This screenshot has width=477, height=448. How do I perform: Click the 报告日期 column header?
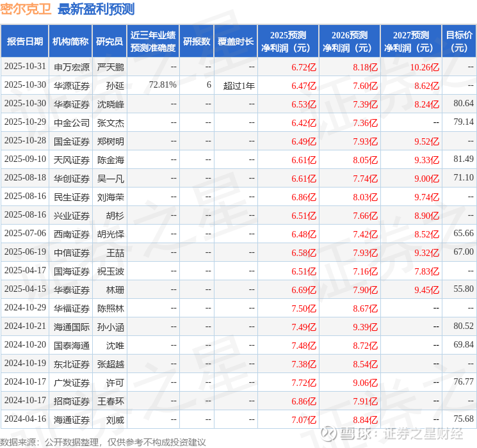[25, 42]
